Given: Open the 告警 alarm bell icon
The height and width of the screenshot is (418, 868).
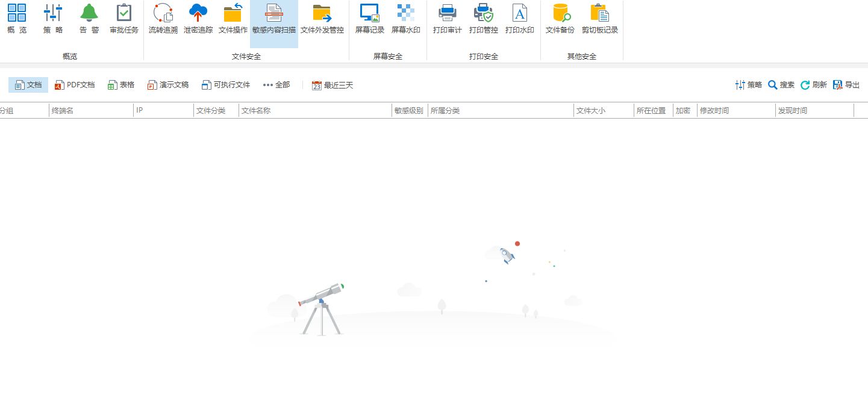Looking at the screenshot, I should pyautogui.click(x=89, y=18).
